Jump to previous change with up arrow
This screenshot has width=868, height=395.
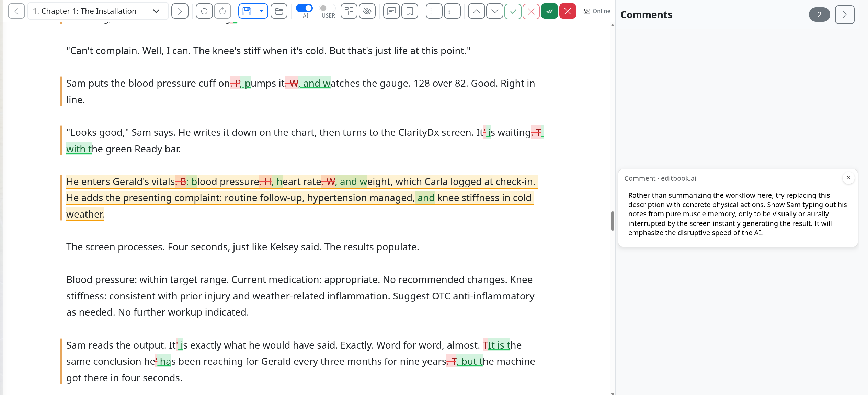click(x=477, y=11)
